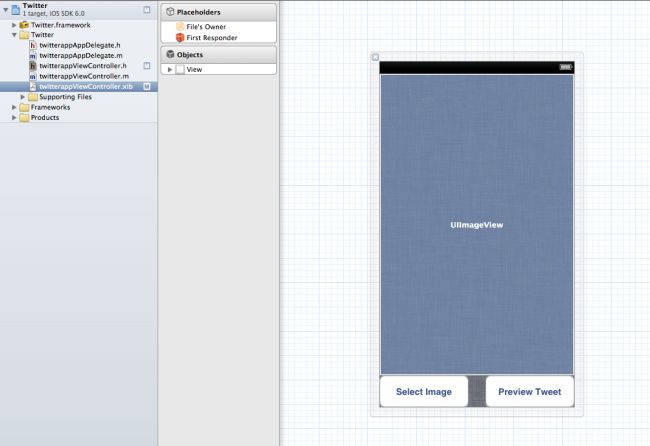Collapse the Twitter folder group
The width and height of the screenshot is (650, 446).
[x=14, y=35]
